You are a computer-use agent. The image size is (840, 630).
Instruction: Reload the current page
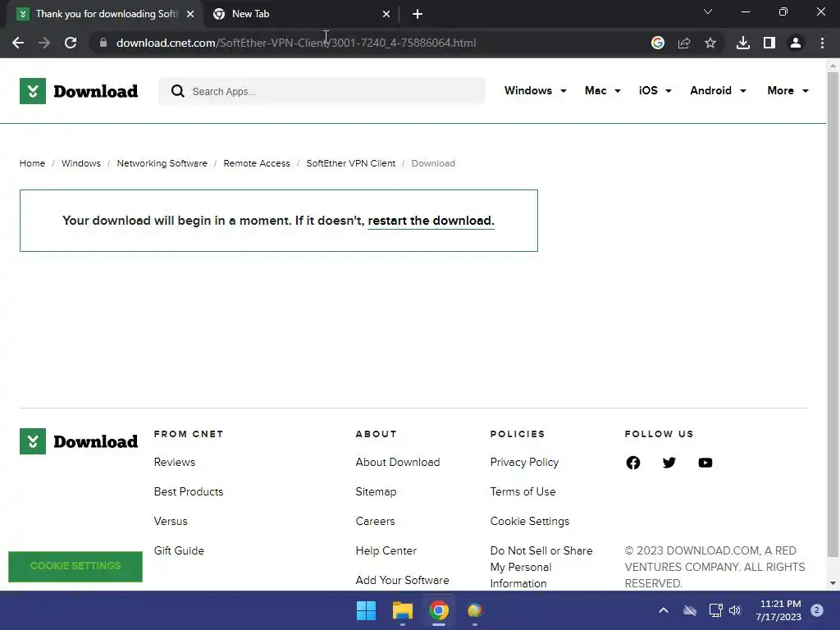click(x=71, y=43)
